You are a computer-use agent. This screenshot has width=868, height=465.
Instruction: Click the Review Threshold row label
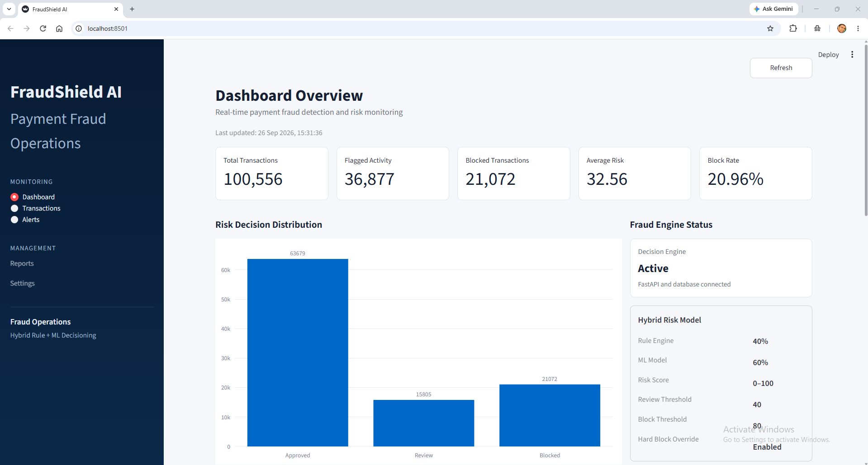coord(664,399)
